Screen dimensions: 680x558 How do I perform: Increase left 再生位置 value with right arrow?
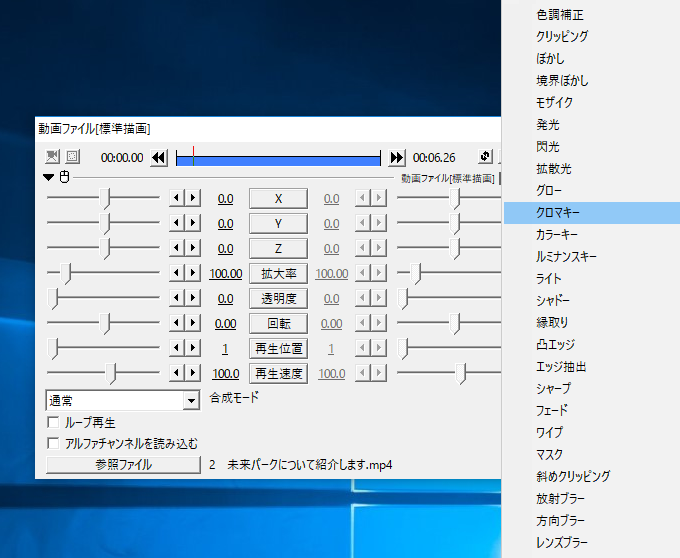pos(193,348)
